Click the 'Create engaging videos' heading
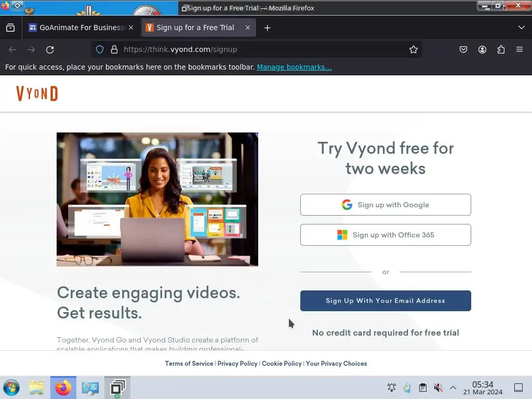Image resolution: width=532 pixels, height=399 pixels. (148, 303)
